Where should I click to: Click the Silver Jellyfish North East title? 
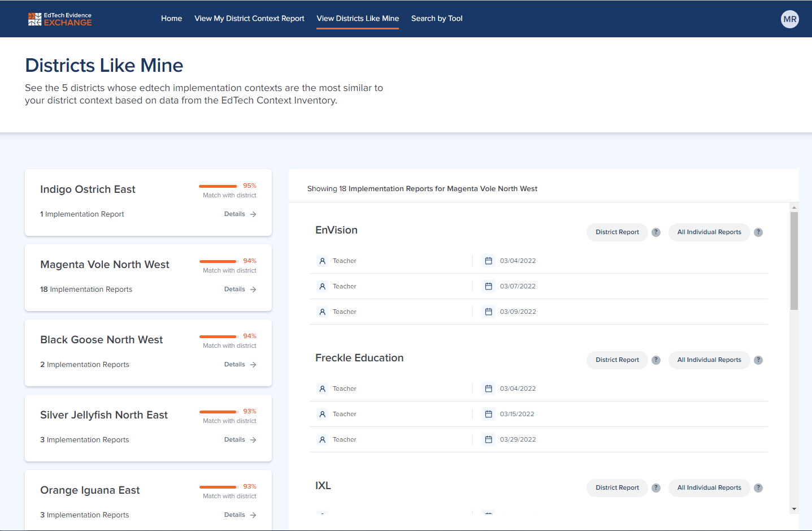[104, 415]
